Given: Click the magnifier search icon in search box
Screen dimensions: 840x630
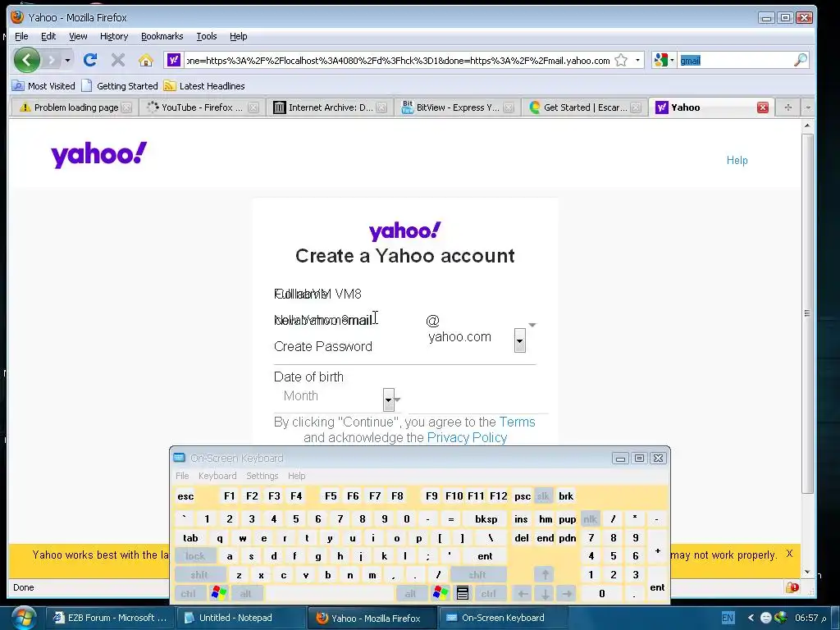Looking at the screenshot, I should coord(801,60).
